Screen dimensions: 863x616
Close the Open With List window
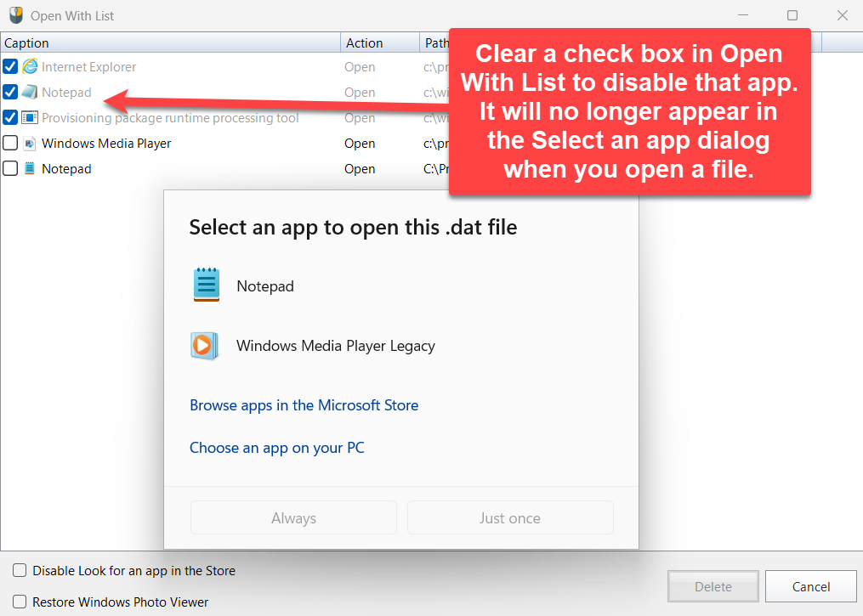coord(842,15)
